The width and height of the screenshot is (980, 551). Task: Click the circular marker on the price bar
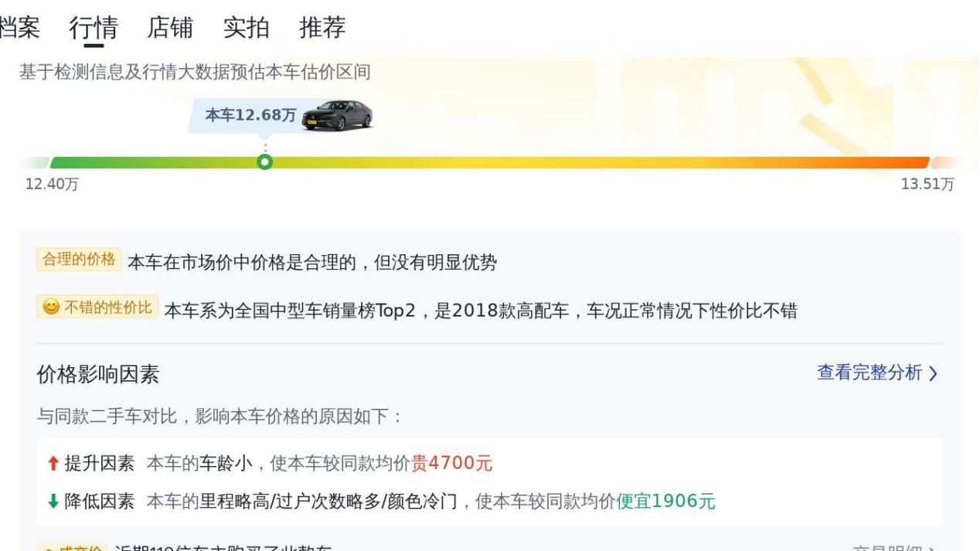click(265, 162)
